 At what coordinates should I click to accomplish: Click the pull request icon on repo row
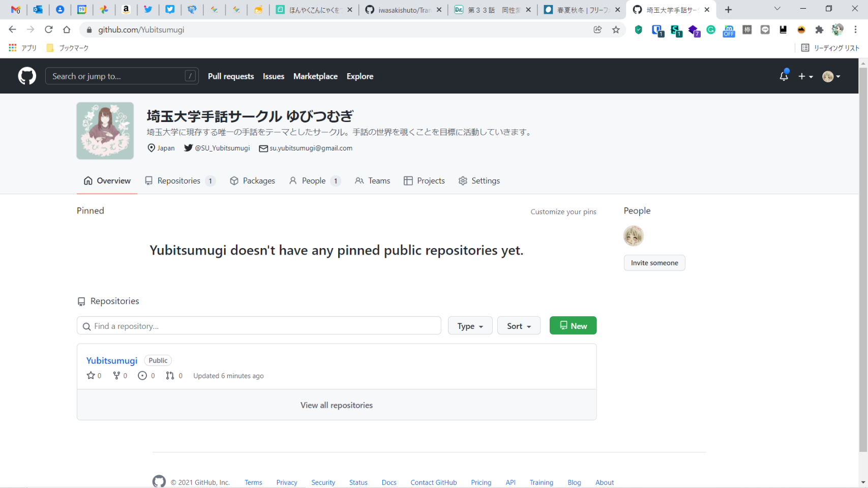(x=170, y=376)
